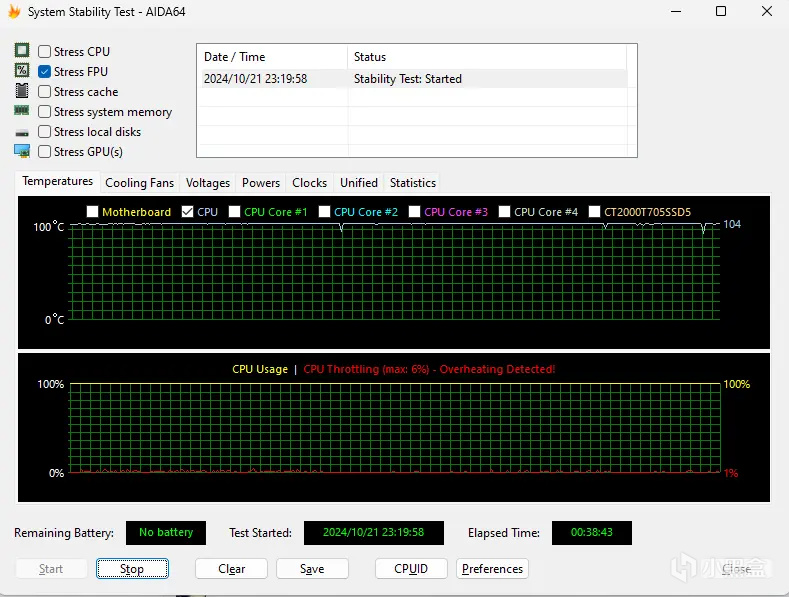Click the CPU Throttling overheating warning text

coord(429,369)
